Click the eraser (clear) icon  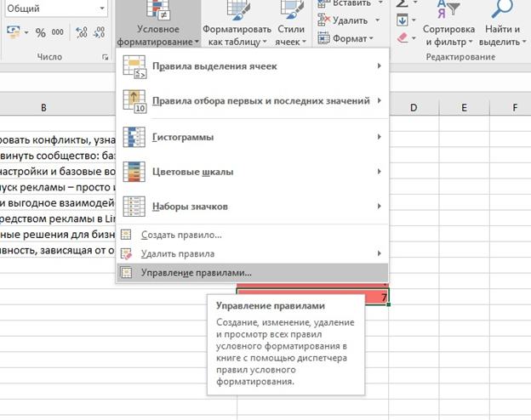point(403,38)
